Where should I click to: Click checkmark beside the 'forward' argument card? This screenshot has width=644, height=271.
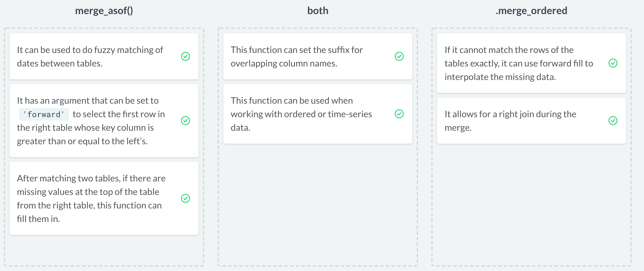coord(185,121)
